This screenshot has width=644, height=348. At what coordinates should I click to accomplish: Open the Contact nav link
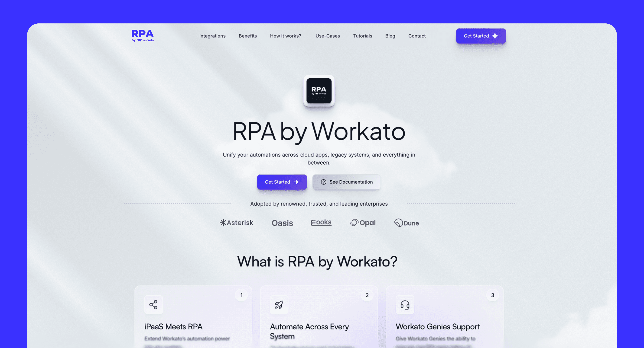point(417,36)
